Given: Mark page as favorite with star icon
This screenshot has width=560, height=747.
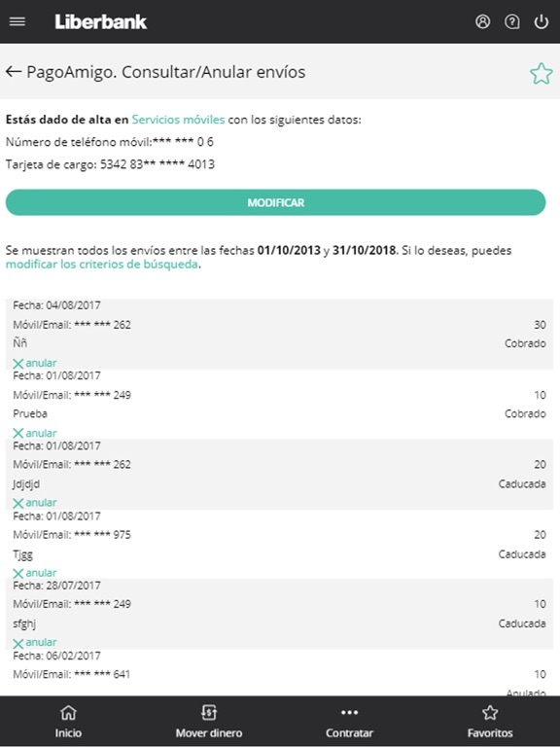Looking at the screenshot, I should 542,74.
